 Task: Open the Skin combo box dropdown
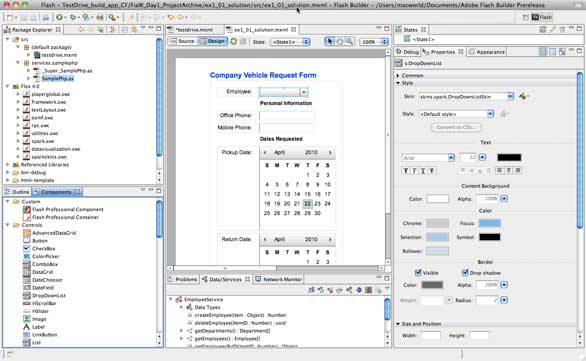coord(511,96)
